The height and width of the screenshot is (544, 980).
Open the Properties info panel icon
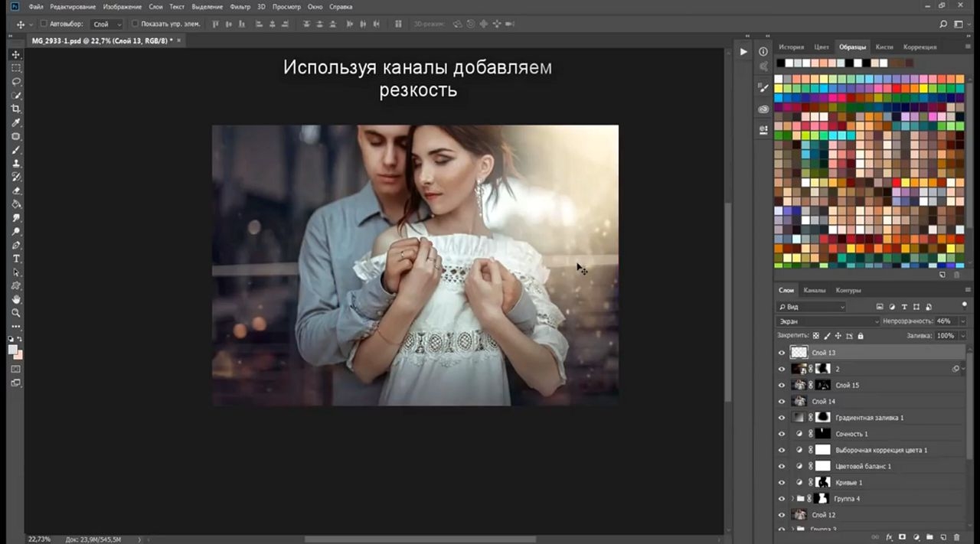point(763,51)
